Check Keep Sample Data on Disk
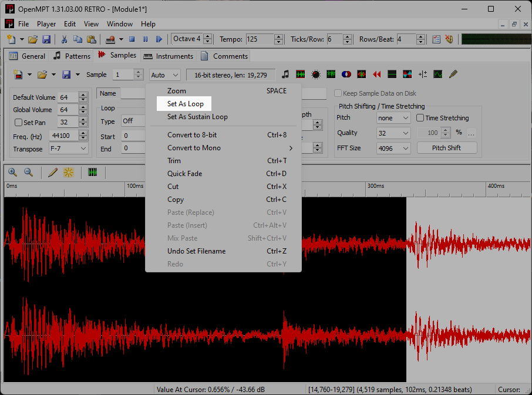Screen dimensions: 532x395 (338, 93)
